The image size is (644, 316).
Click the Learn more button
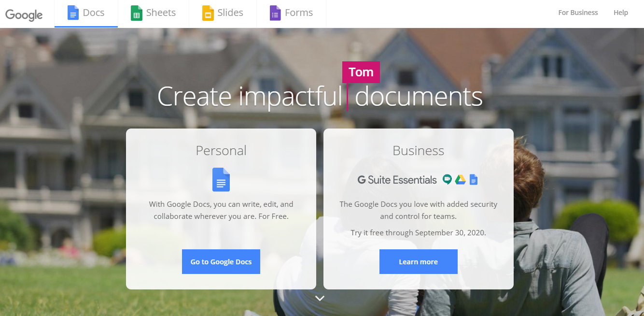pyautogui.click(x=419, y=261)
